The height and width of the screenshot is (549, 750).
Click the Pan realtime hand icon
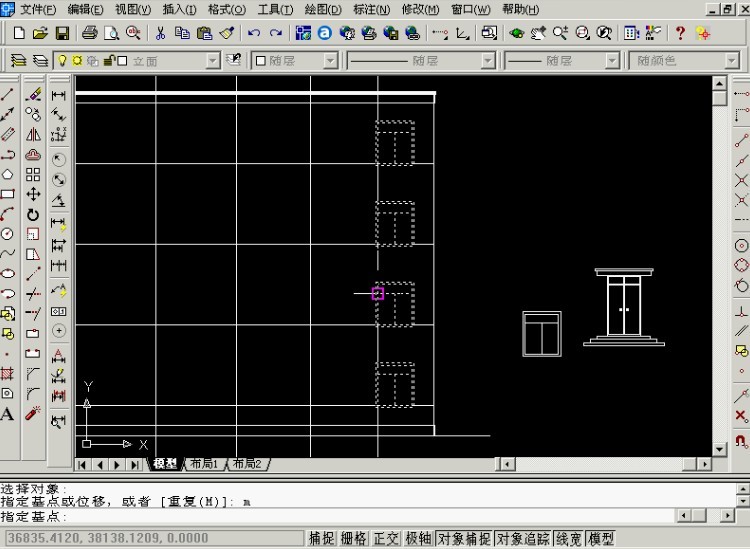pyautogui.click(x=538, y=33)
